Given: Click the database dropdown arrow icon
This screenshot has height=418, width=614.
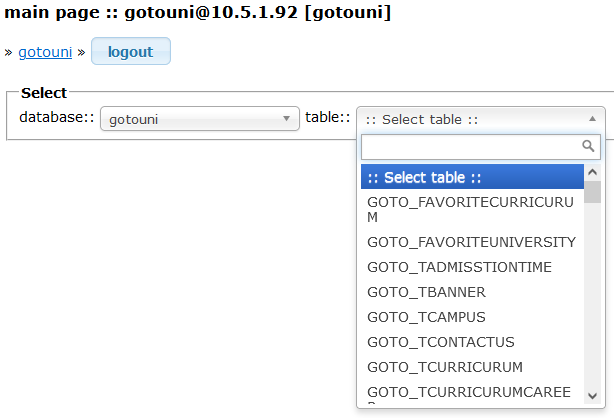Looking at the screenshot, I should click(286, 120).
